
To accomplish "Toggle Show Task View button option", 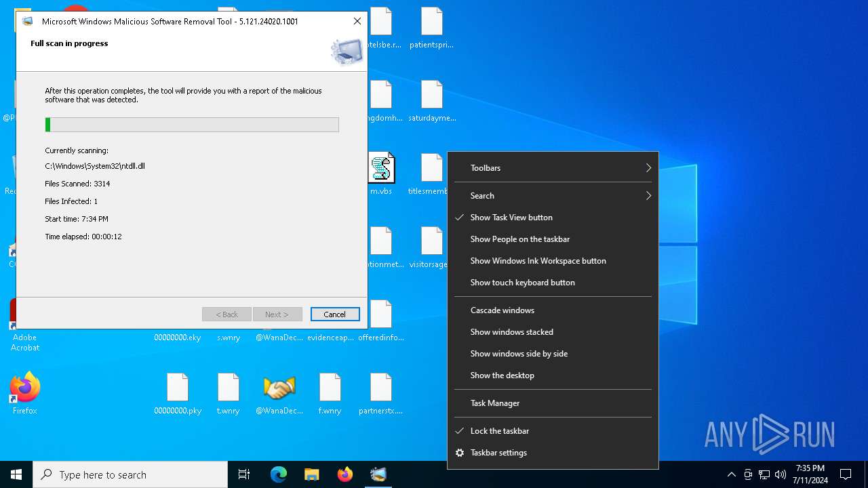I will click(x=553, y=218).
